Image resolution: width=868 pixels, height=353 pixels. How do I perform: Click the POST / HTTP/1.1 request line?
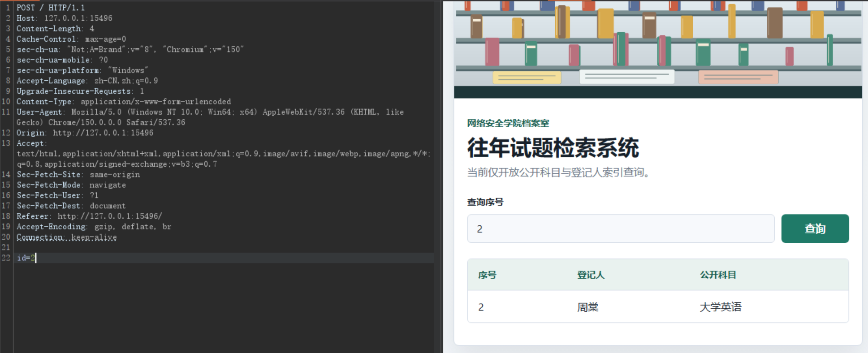click(51, 8)
